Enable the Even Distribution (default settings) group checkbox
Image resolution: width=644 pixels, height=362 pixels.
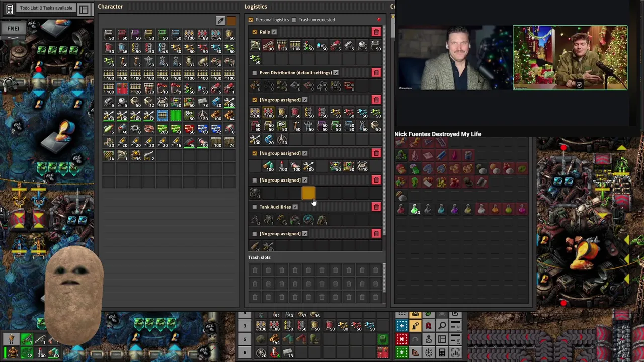[x=254, y=73]
